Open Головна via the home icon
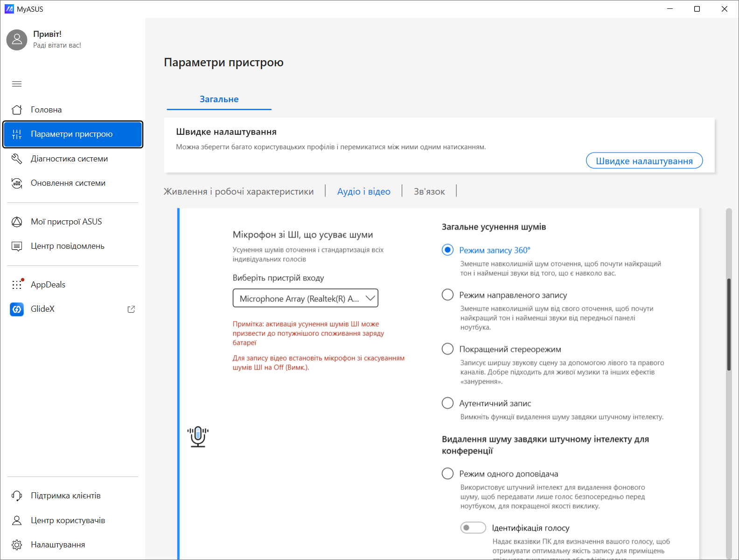The image size is (739, 560). (17, 110)
